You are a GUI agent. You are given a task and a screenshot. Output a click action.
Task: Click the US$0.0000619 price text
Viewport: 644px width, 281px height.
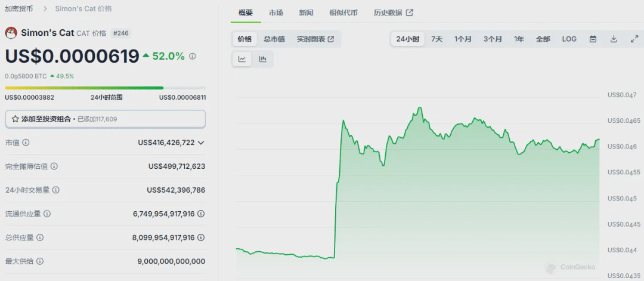tap(72, 56)
